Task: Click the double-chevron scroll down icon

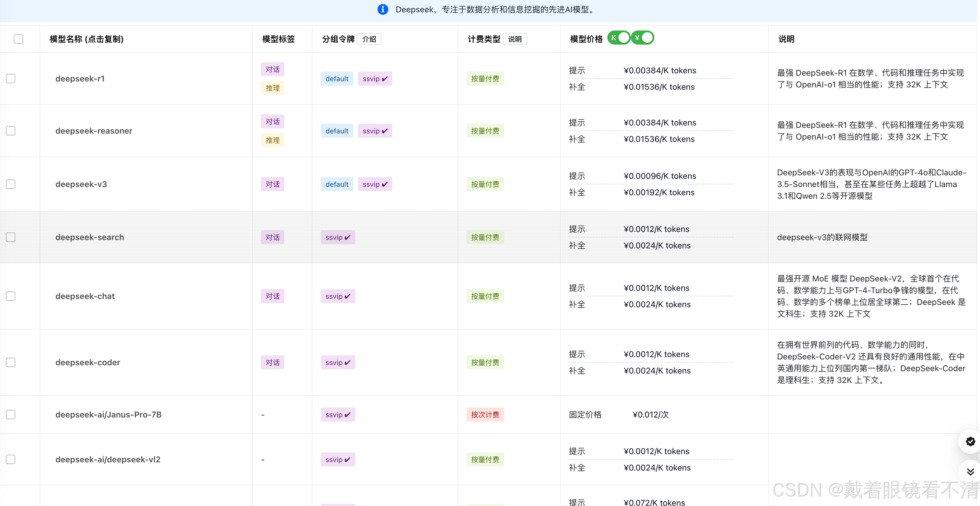Action: (970, 472)
